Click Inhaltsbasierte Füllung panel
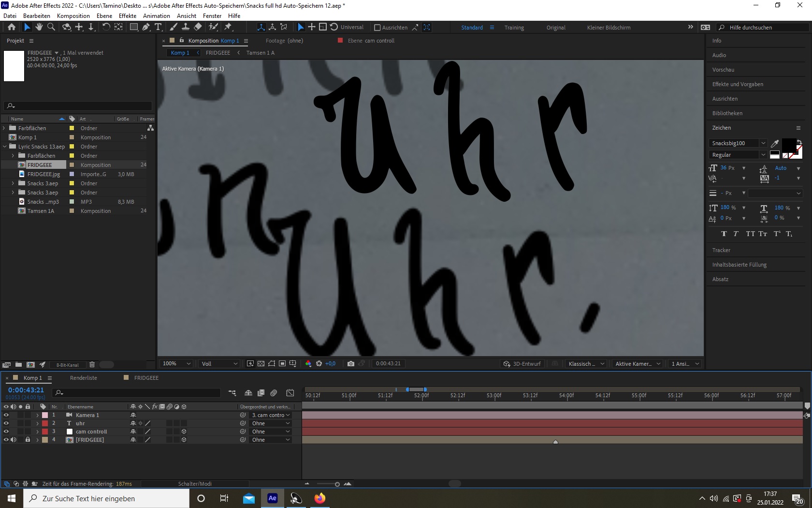812x508 pixels. tap(739, 265)
